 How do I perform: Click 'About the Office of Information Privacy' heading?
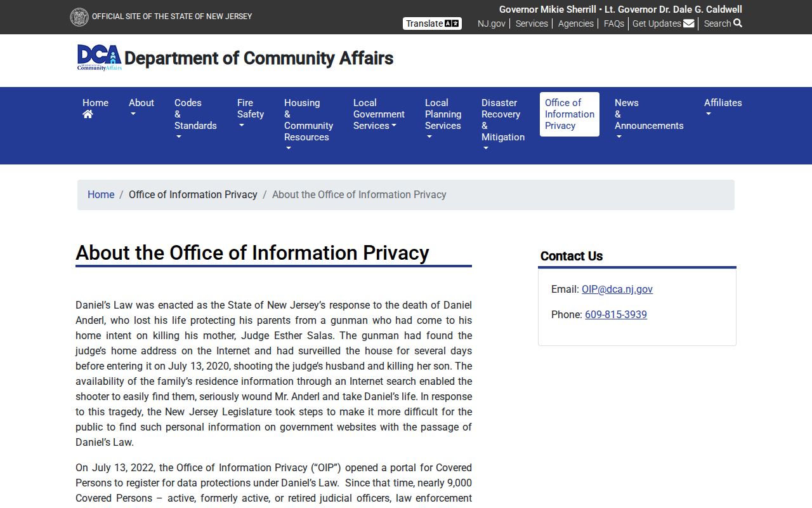[252, 253]
